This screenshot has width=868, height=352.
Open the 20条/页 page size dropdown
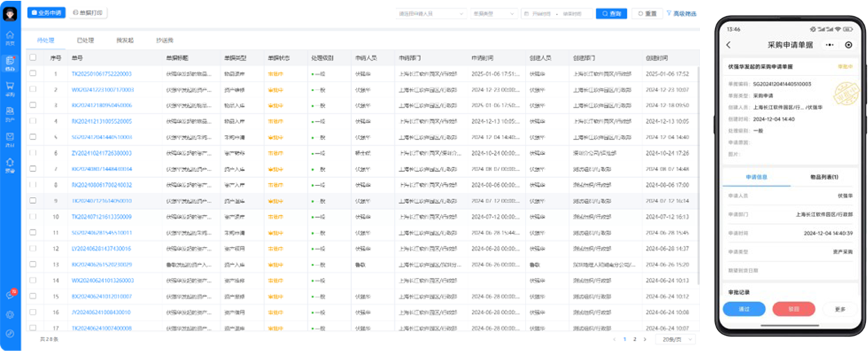[674, 339]
